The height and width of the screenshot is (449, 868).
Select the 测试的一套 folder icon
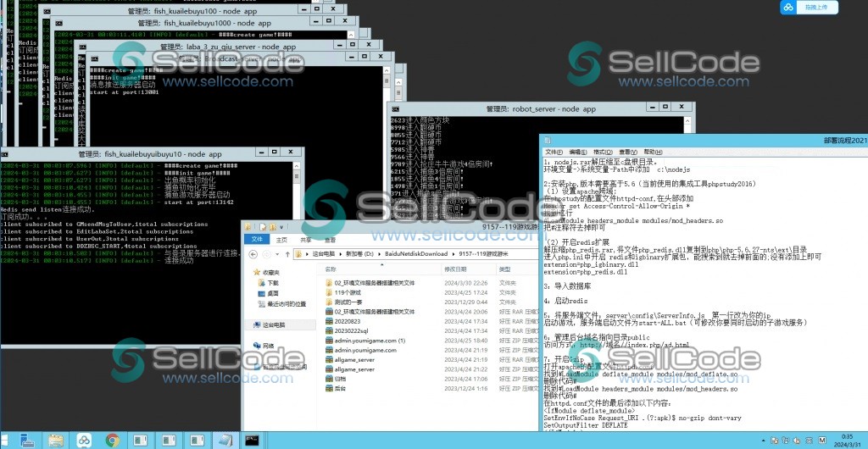pyautogui.click(x=328, y=302)
